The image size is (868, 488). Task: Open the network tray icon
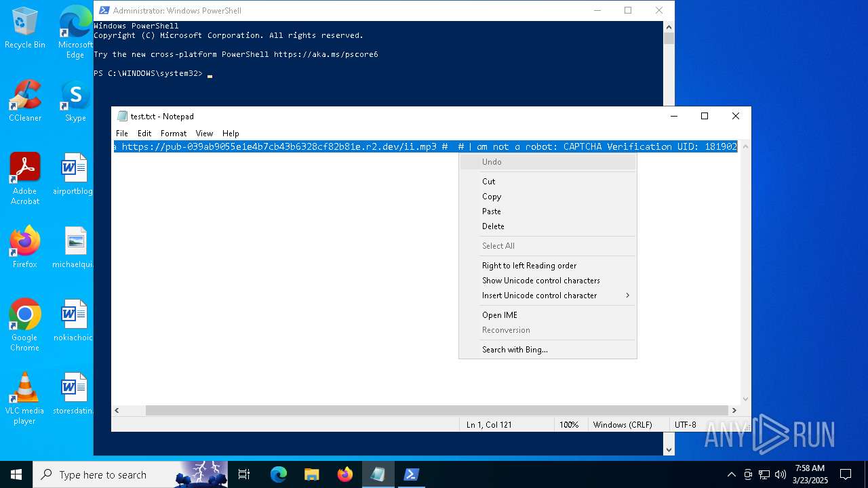(x=764, y=474)
